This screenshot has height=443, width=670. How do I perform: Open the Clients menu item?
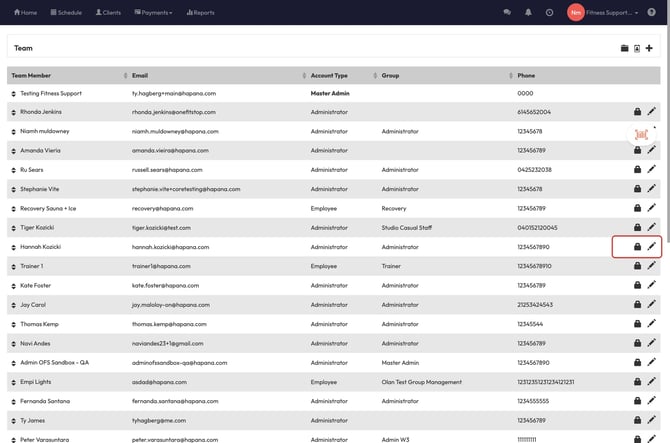[109, 12]
